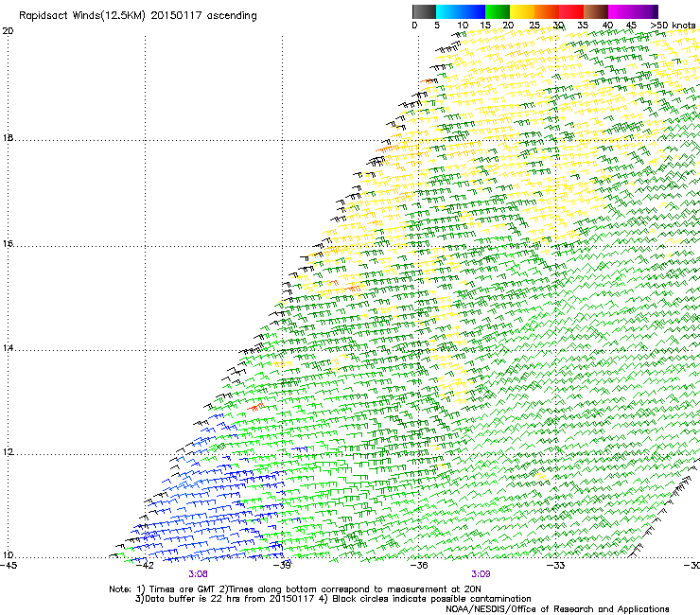The height and width of the screenshot is (615, 700).
Task: Click the purple time stamp '3:08'
Action: (198, 574)
